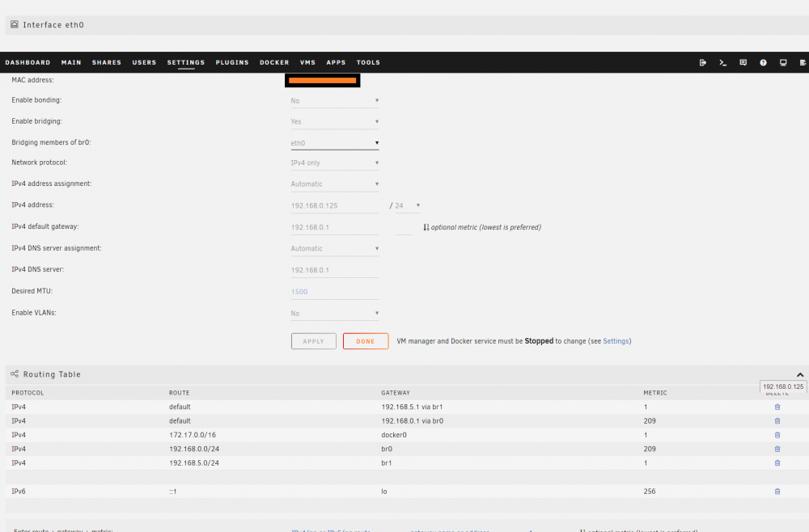
Task: Open the web terminal icon
Action: (x=722, y=62)
